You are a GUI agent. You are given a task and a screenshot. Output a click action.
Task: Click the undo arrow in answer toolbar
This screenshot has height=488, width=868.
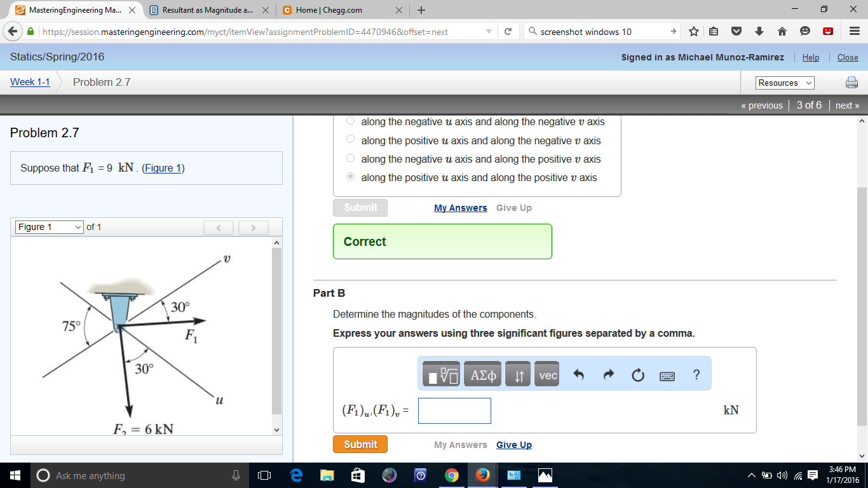pos(580,374)
